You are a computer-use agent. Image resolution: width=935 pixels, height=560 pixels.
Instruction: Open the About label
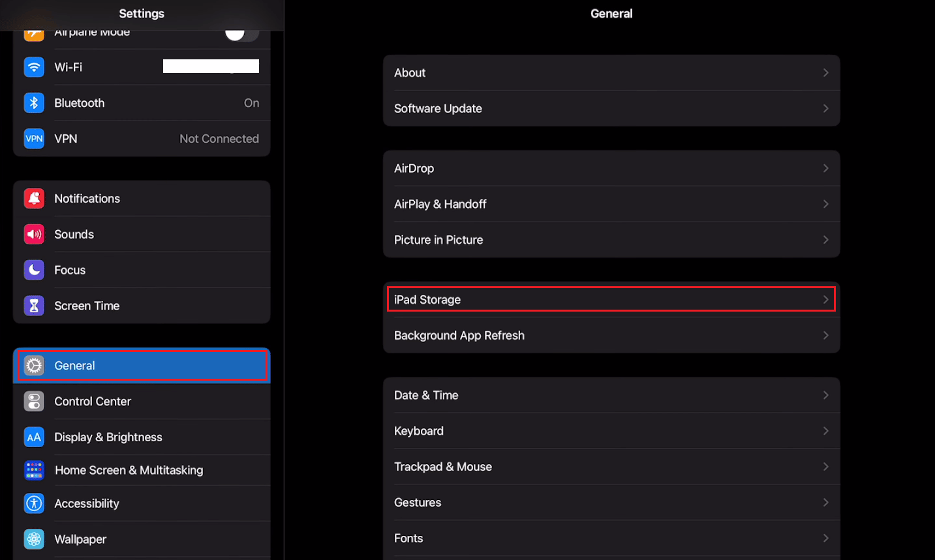410,73
